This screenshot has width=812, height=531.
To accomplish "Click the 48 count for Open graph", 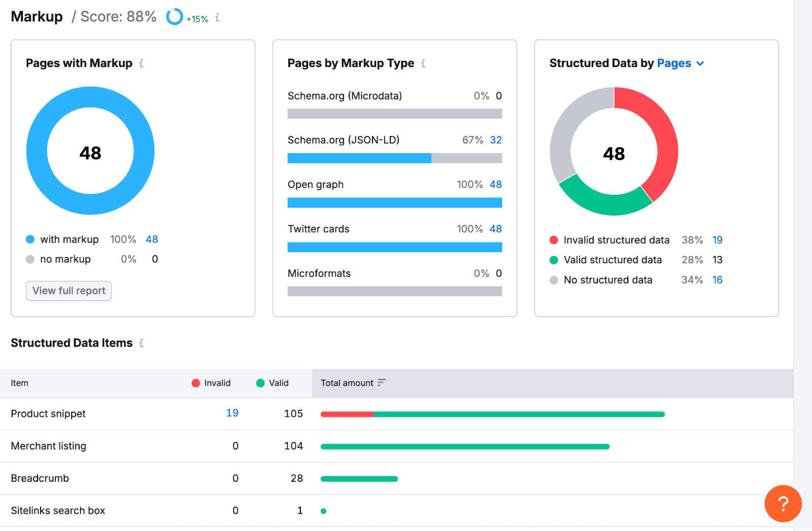I will [x=495, y=185].
